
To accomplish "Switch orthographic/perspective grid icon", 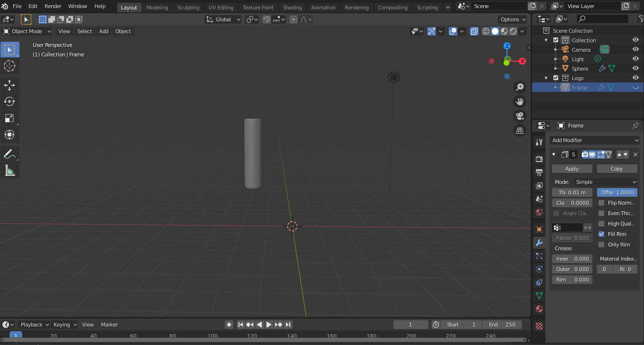I will (x=520, y=130).
